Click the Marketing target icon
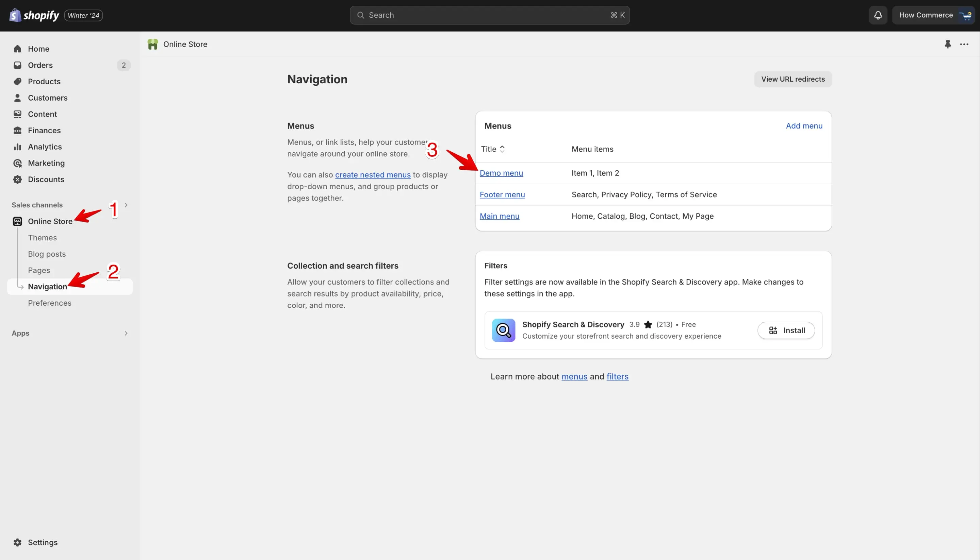 (x=17, y=163)
